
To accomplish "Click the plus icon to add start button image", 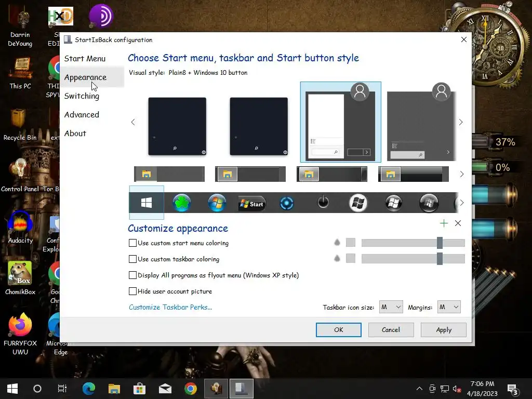I will 444,223.
